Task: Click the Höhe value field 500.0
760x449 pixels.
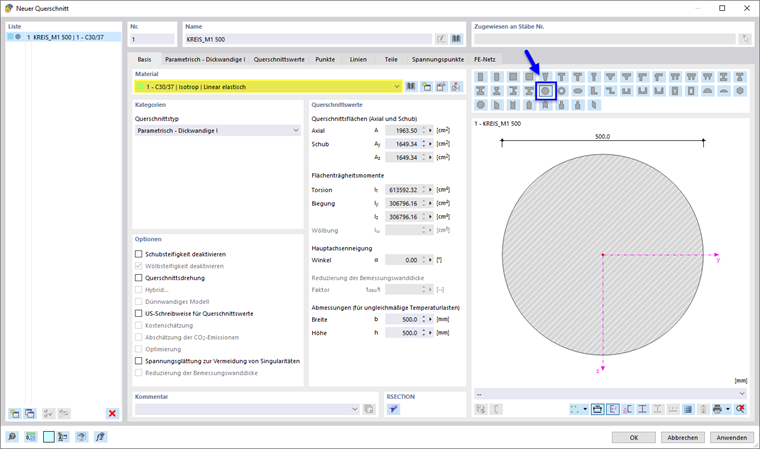Action: point(402,333)
